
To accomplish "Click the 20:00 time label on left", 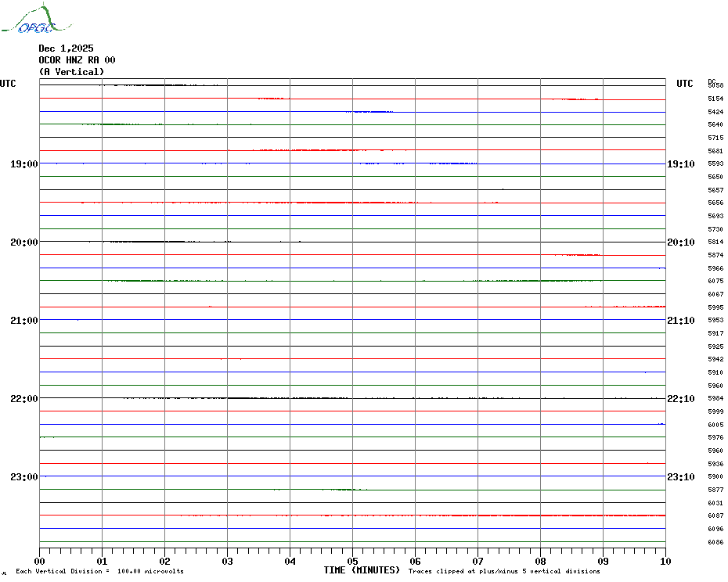I will pyautogui.click(x=23, y=242).
